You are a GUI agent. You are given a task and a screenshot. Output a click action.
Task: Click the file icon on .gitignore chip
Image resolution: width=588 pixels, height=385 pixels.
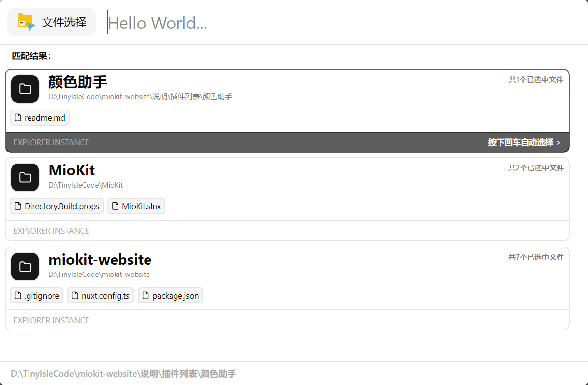(x=18, y=296)
